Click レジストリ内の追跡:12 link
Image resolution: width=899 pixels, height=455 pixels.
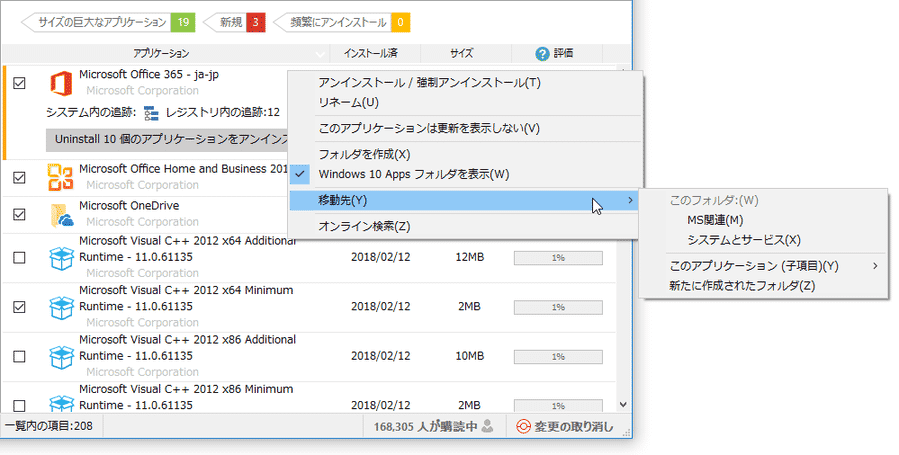(x=222, y=112)
